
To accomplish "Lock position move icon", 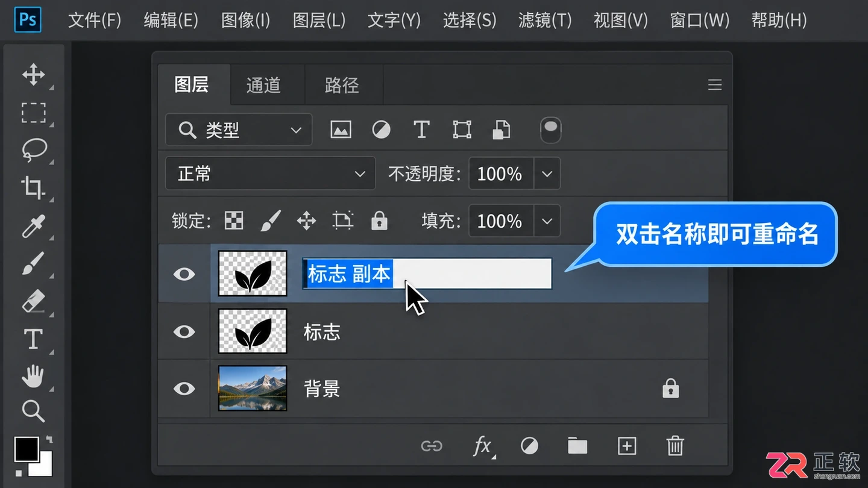I will (306, 221).
